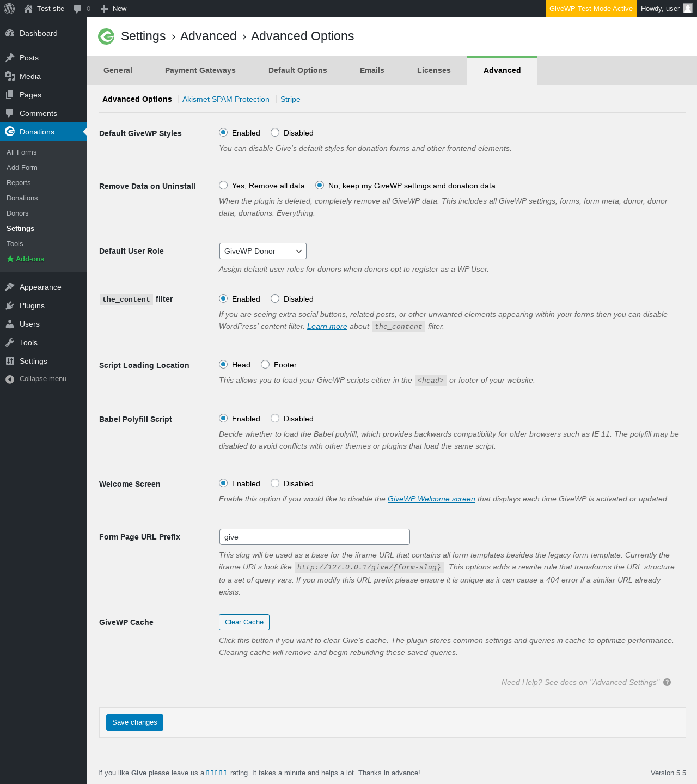Select Disabled for Default GiveWP Styles
The height and width of the screenshot is (784, 697).
pos(275,132)
